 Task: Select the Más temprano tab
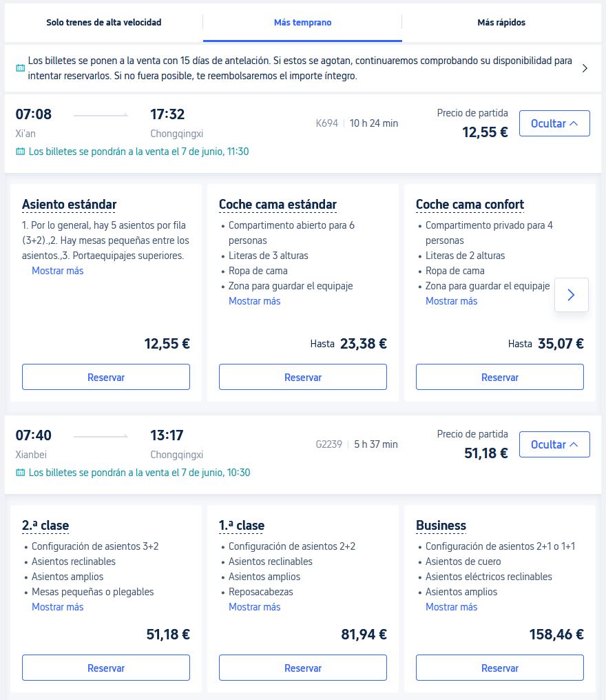[x=303, y=23]
